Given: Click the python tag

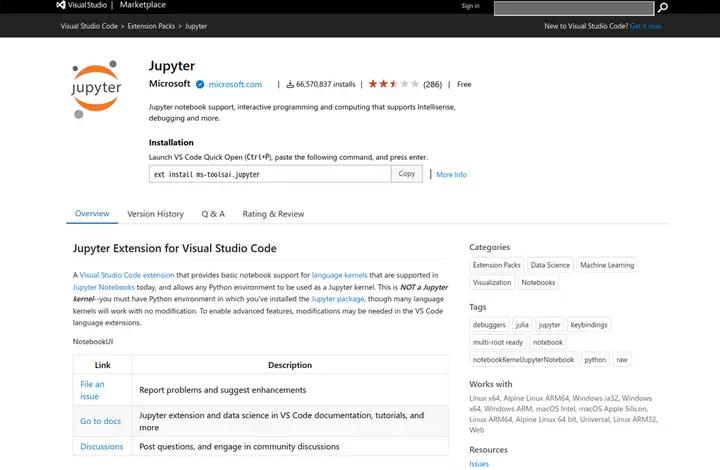Looking at the screenshot, I should click(x=595, y=359).
